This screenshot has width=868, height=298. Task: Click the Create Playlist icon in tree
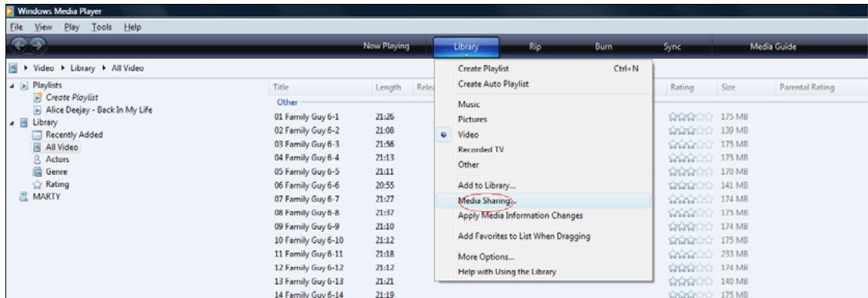point(37,97)
